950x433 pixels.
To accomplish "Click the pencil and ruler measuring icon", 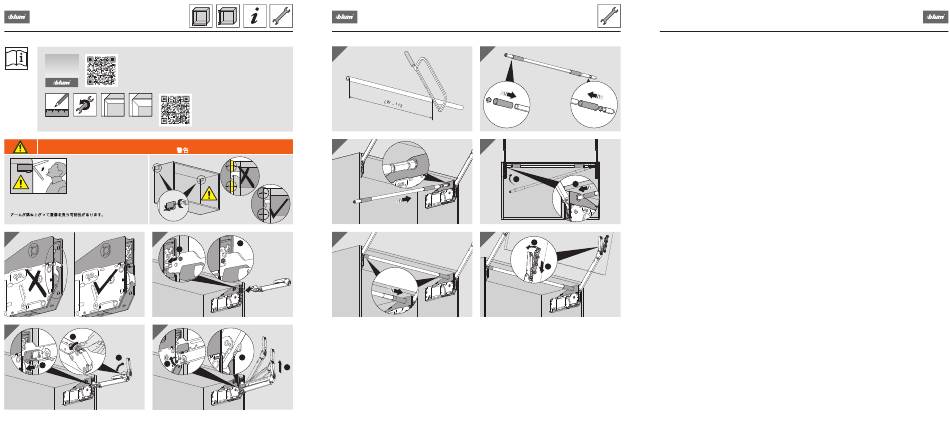I will 56,105.
